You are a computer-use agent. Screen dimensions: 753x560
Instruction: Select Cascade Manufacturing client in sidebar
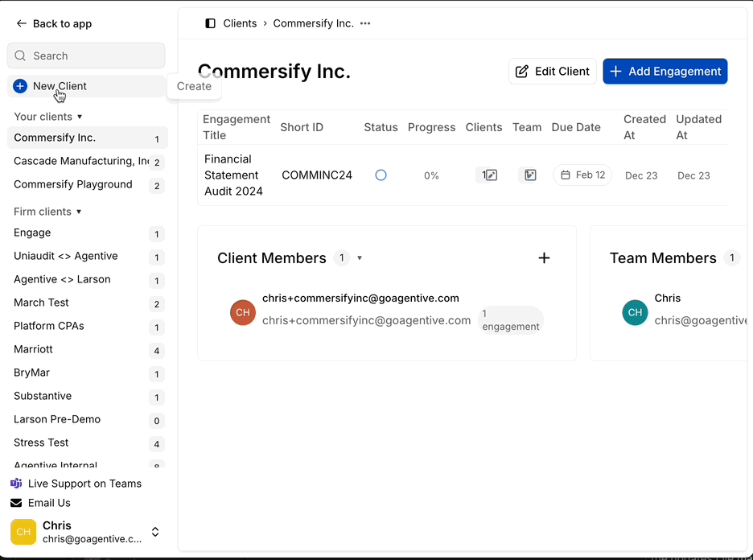pos(80,161)
